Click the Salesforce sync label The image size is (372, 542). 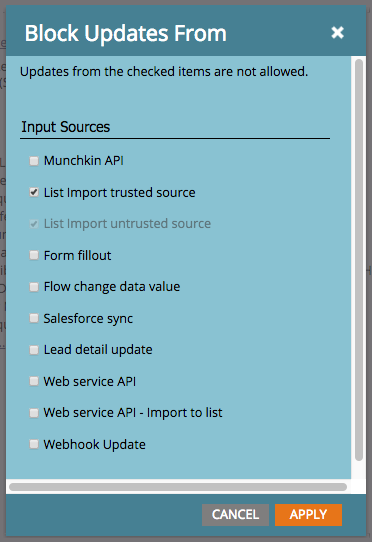point(88,319)
